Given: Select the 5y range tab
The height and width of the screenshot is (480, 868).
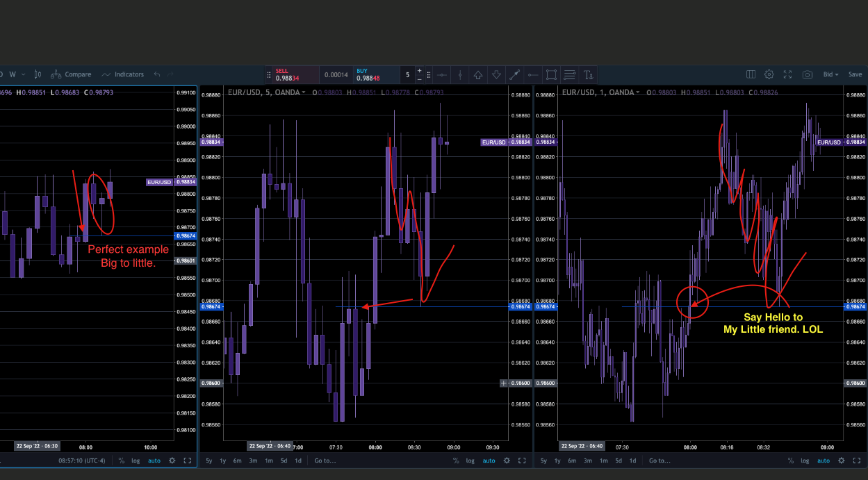Looking at the screenshot, I should click(208, 461).
